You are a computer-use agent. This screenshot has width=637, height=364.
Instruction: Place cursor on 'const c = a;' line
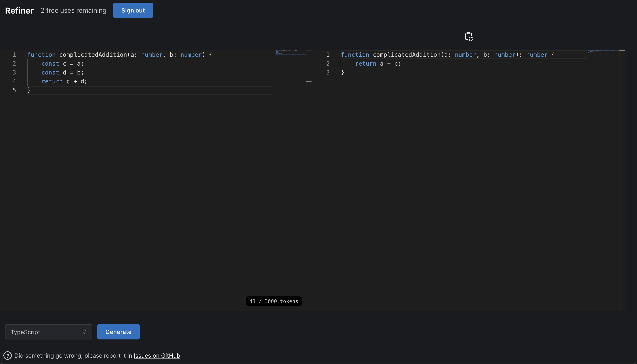pyautogui.click(x=62, y=64)
